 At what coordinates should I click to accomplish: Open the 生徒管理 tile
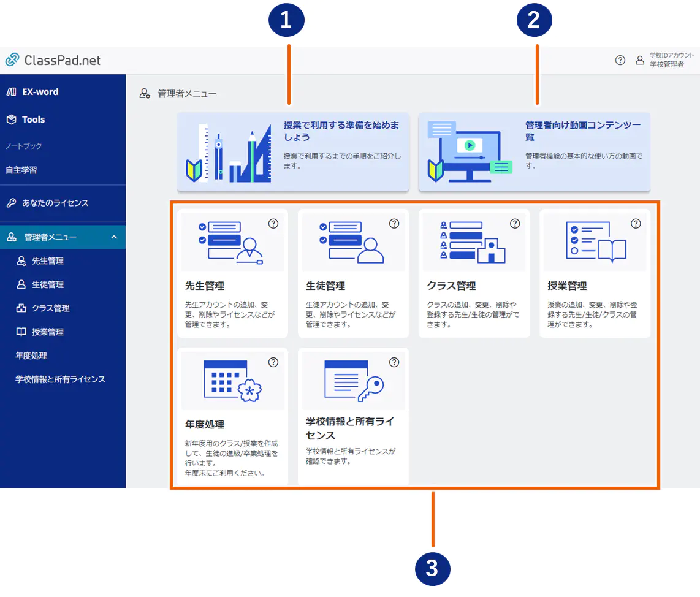353,273
